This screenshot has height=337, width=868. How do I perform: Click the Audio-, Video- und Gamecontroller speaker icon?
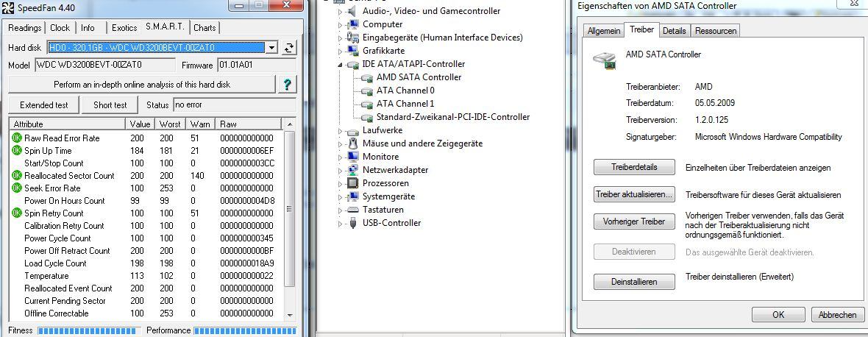[x=352, y=11]
